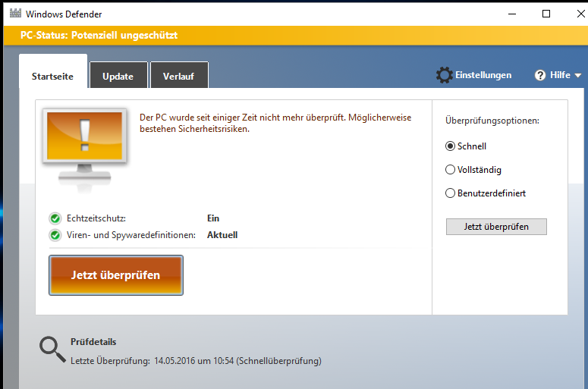
Task: Click the magnifying glass Prüfdetails icon
Action: (52, 350)
